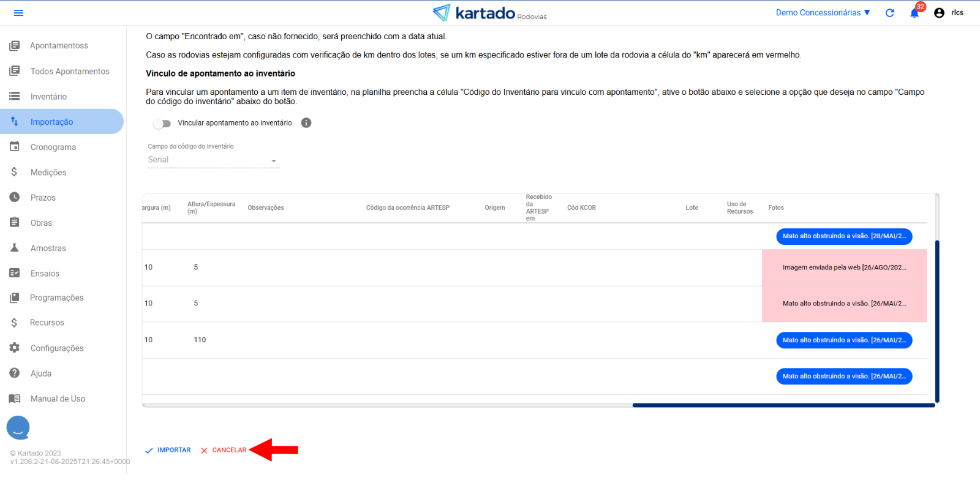Click the vertical table scrollbar

click(937, 321)
